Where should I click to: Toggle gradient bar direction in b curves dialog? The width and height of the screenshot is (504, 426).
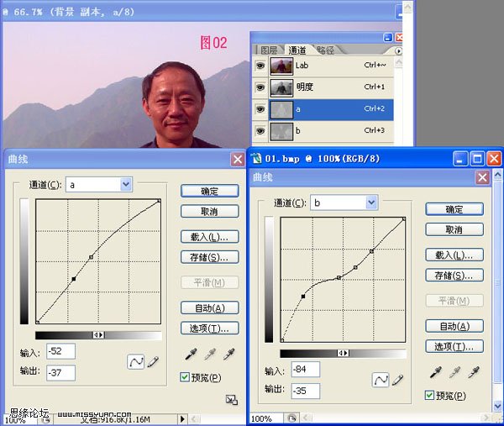click(344, 353)
